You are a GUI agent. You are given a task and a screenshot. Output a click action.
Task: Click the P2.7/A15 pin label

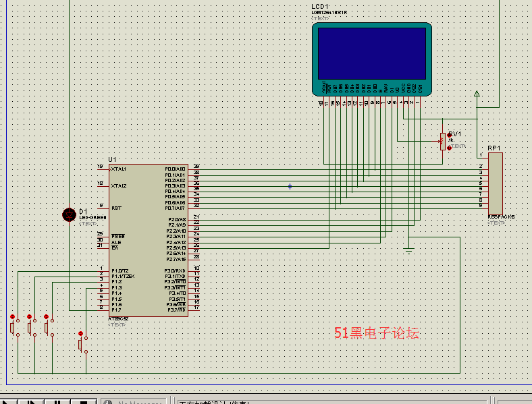pos(176,259)
